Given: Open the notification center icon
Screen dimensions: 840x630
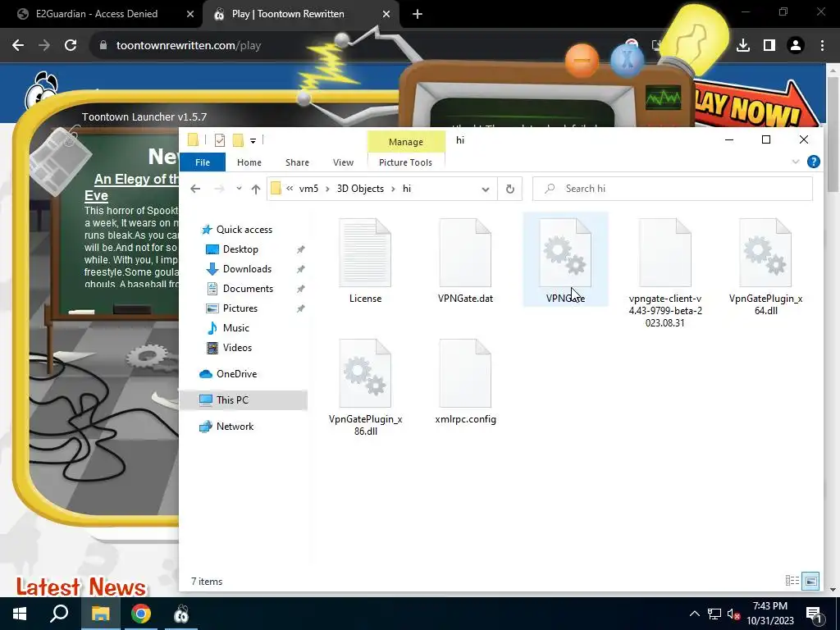Looking at the screenshot, I should point(814,614).
